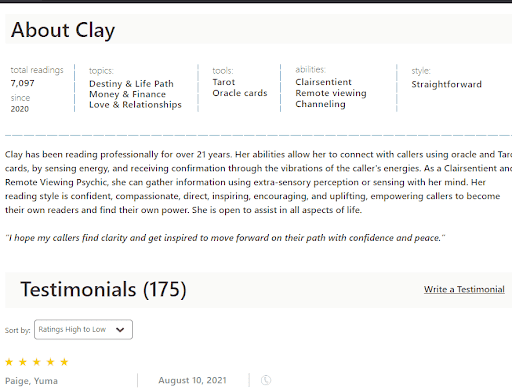The height and width of the screenshot is (388, 512).
Task: Click the fifth gold rating star
Action: [x=64, y=362]
